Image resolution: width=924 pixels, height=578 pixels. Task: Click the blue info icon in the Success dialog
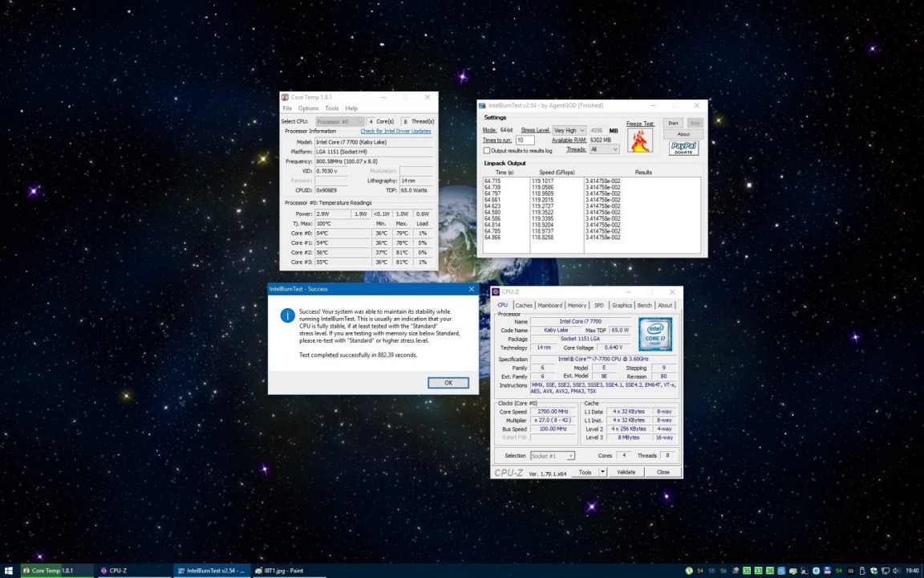pyautogui.click(x=287, y=315)
